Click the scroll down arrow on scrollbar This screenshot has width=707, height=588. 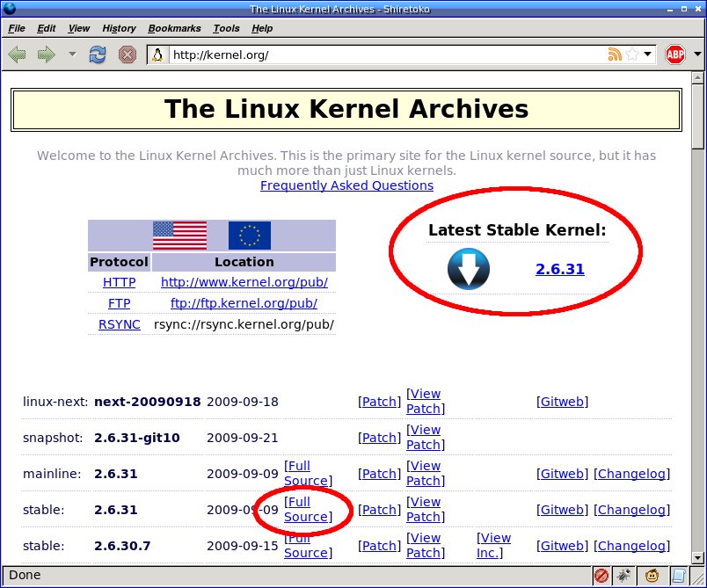[698, 557]
